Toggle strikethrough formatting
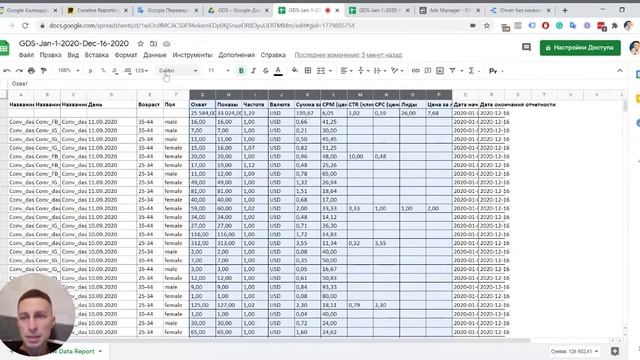 click(x=266, y=71)
